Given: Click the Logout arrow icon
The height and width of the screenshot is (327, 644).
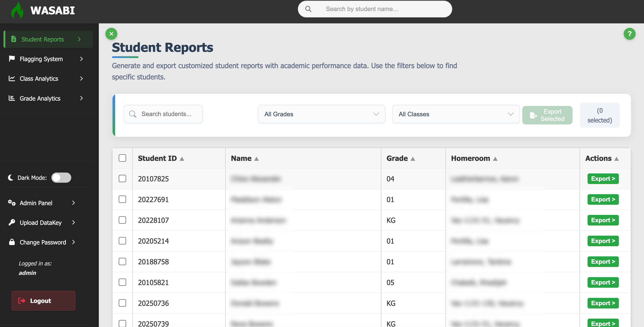Looking at the screenshot, I should tap(22, 301).
